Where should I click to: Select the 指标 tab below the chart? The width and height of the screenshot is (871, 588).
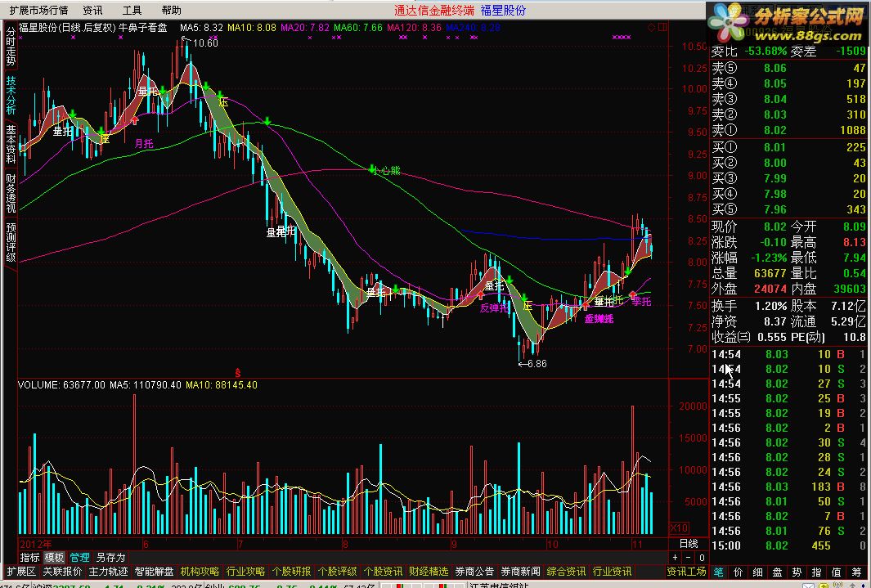click(30, 558)
